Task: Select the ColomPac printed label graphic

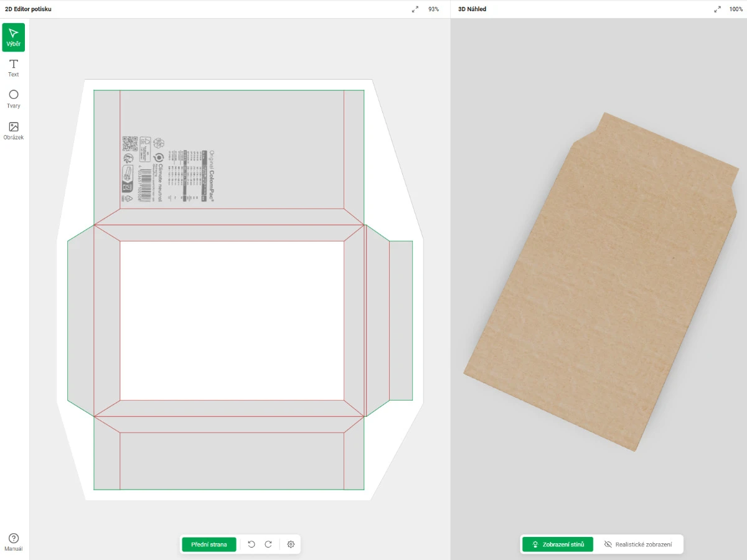Action: point(168,169)
